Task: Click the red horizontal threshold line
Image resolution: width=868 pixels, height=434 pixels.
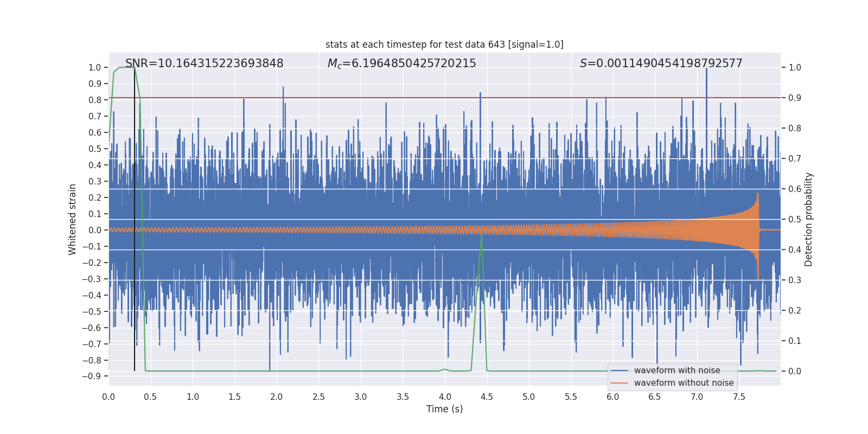Action: tap(444, 98)
